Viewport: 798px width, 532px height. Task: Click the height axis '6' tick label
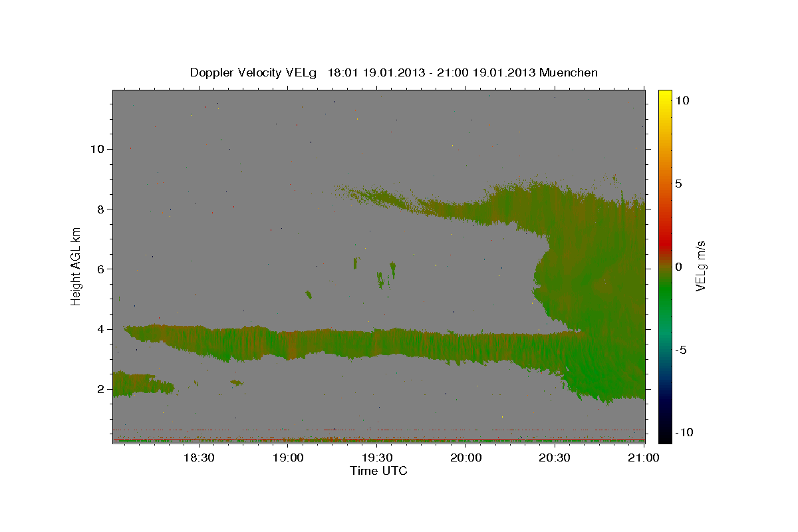[101, 269]
